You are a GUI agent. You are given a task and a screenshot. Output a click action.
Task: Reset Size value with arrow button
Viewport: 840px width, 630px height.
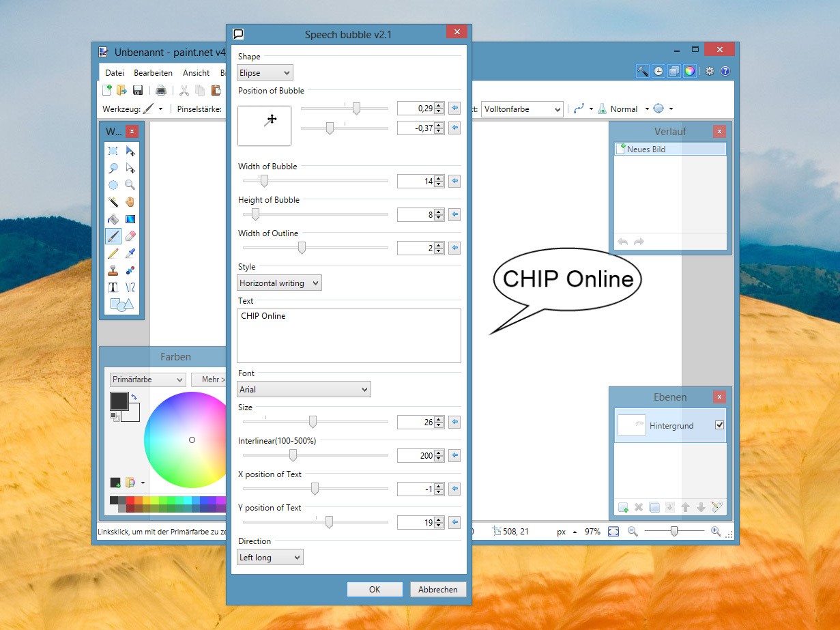[x=454, y=422]
